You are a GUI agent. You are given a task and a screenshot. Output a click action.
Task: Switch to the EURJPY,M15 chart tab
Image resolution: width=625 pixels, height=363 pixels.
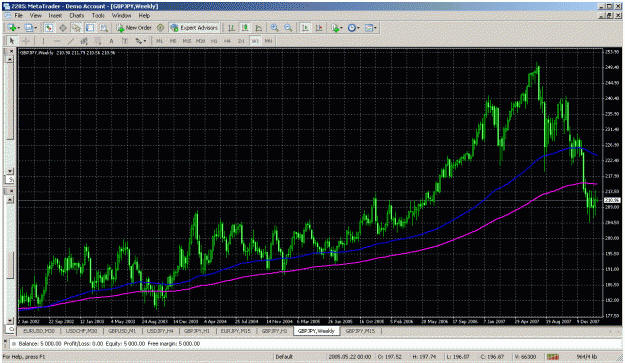pos(236,331)
